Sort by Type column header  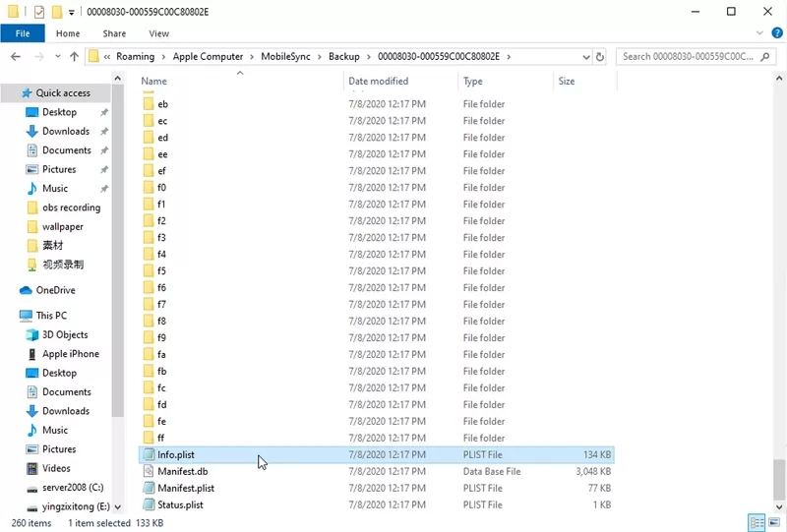click(x=506, y=82)
